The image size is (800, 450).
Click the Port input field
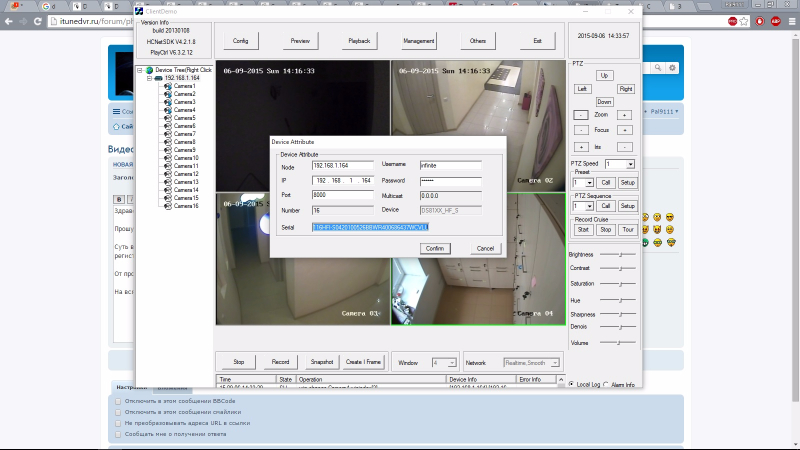point(342,195)
